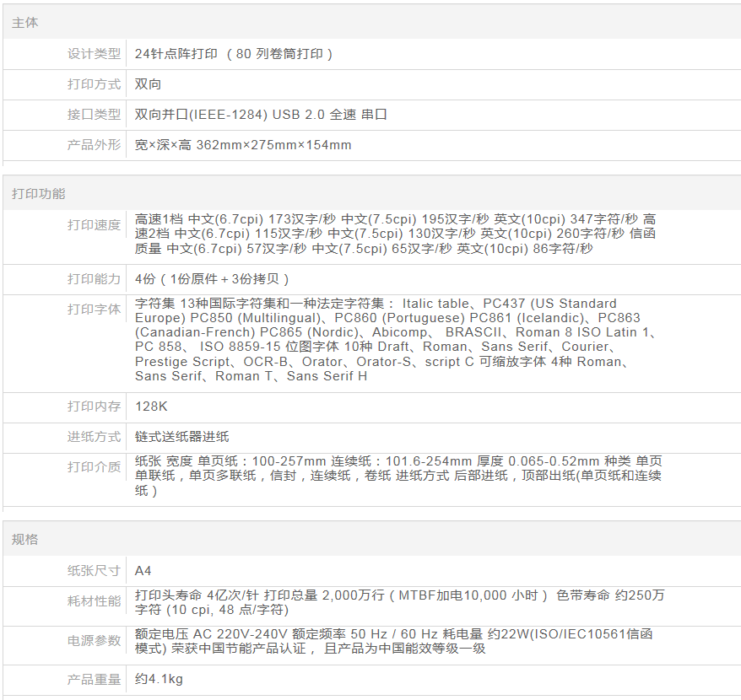Viewport: 741px width, 700px height.
Task: Select the 进纸方式 row label
Action: [94, 437]
